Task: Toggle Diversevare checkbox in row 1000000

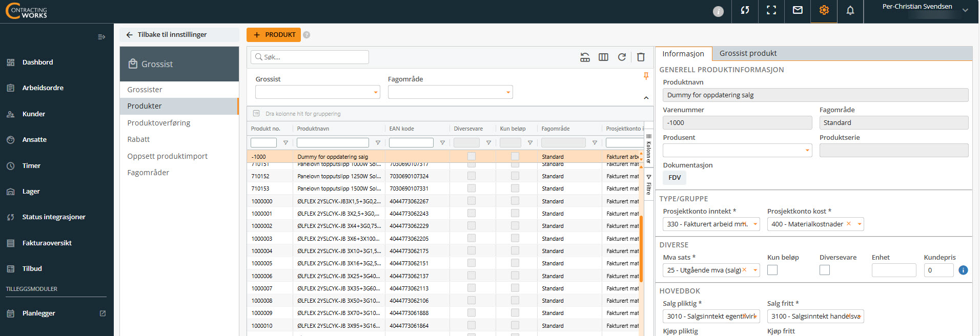Action: click(x=472, y=201)
